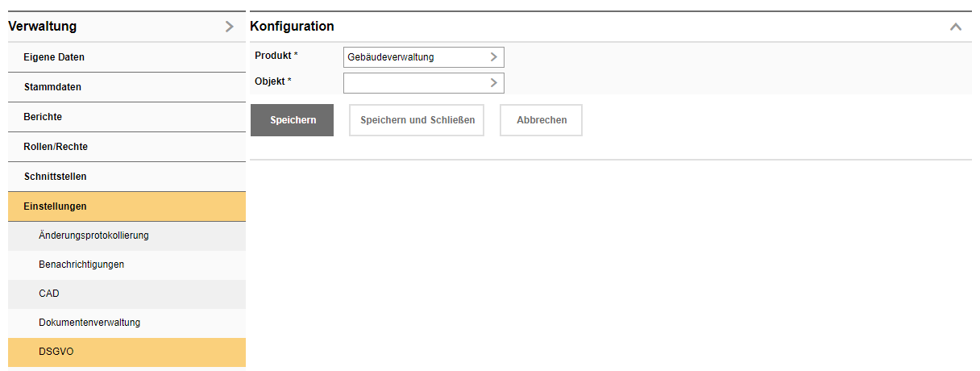Go to Berichte section
This screenshot has width=980, height=371.
coord(43,117)
